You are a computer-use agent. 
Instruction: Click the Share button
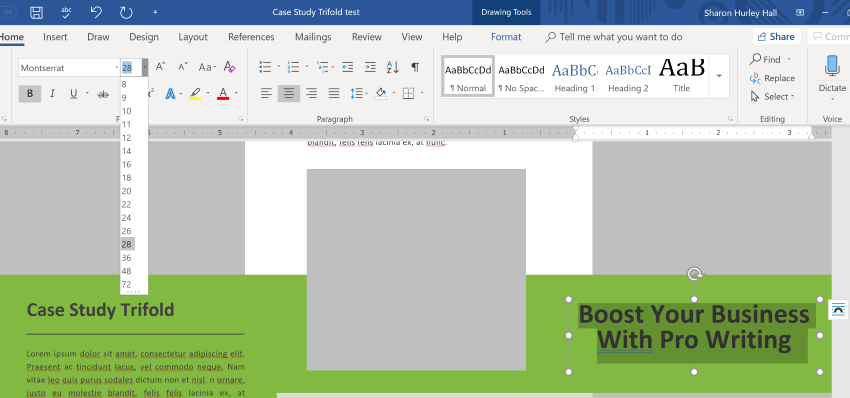[x=776, y=37]
